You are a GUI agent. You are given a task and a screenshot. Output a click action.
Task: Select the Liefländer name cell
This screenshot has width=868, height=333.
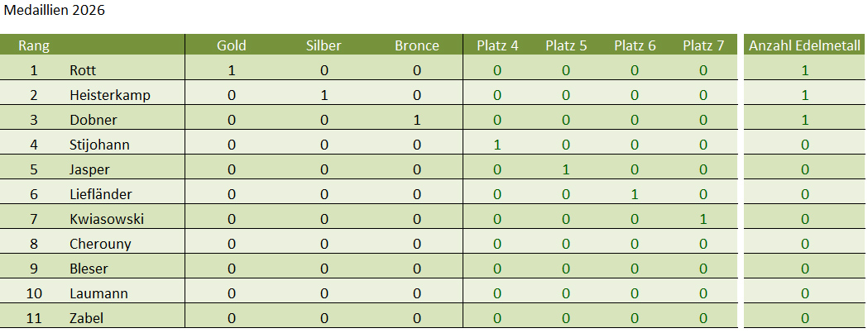(101, 195)
